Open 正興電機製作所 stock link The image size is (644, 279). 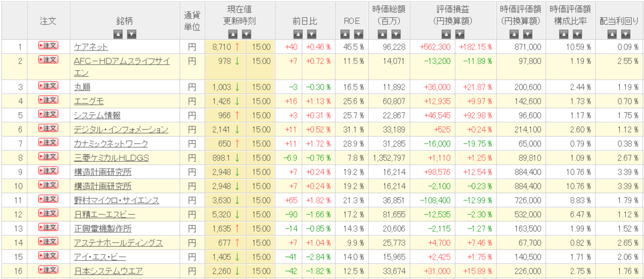[103, 228]
